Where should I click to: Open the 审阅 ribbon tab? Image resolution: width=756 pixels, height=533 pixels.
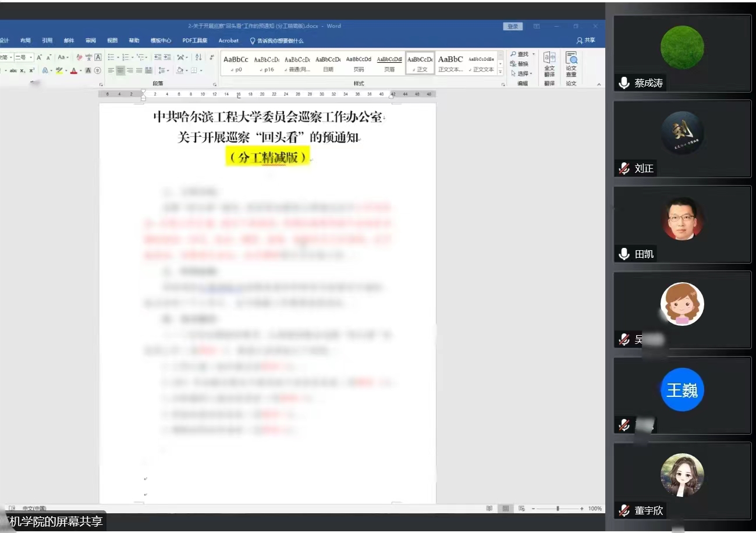click(x=90, y=41)
